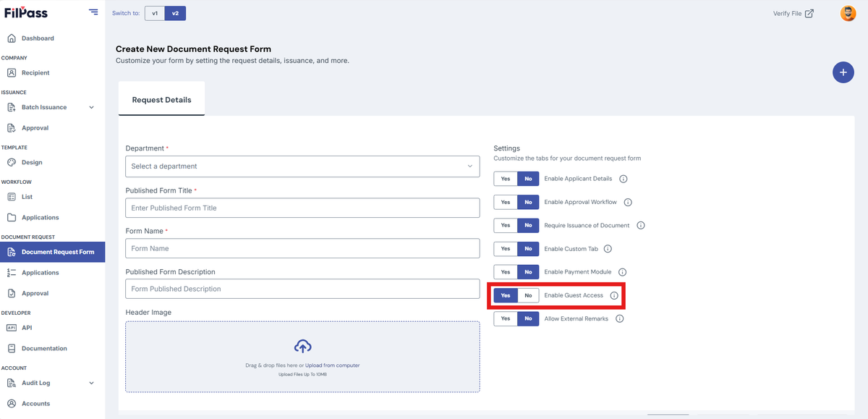Click the Enable Guest Access label
The image size is (868, 419).
coord(574,295)
